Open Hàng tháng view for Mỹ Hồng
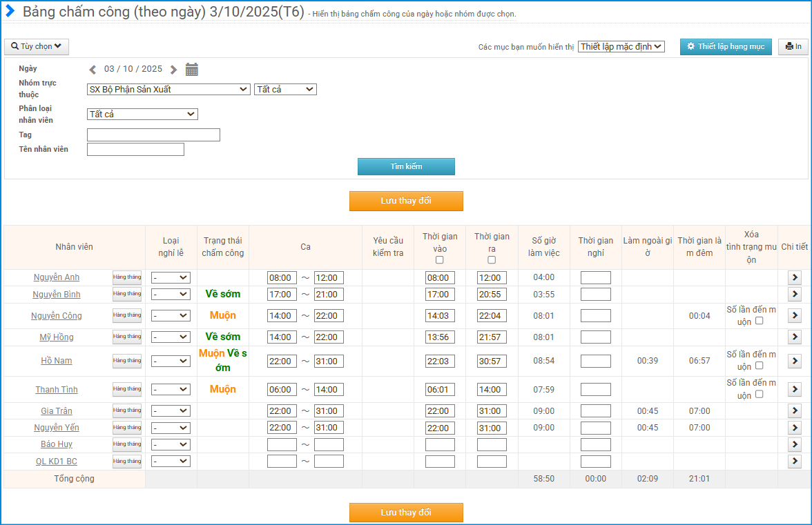Screen dimensions: 812x525 click(127, 337)
